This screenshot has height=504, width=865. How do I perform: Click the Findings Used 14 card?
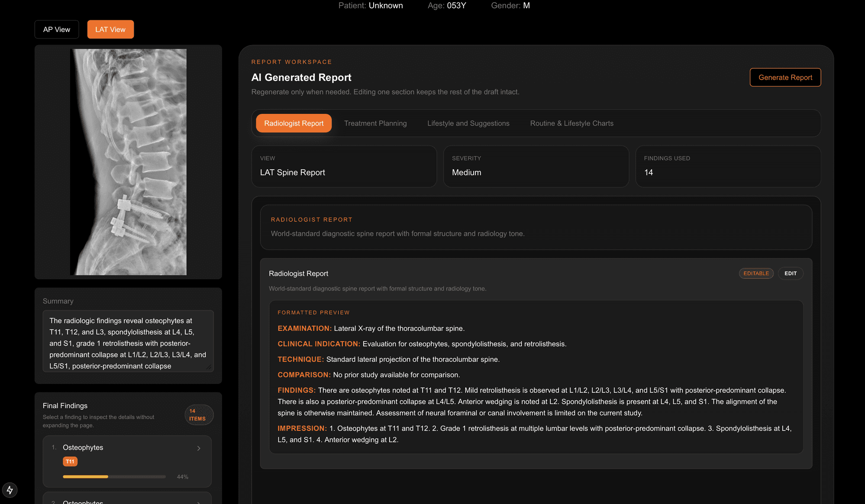[728, 167]
